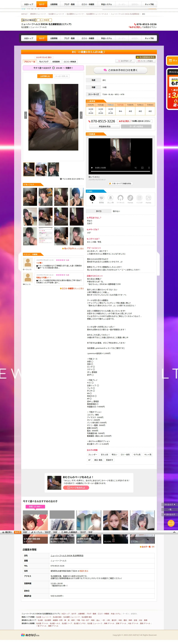Unmute the posted video
This screenshot has height=644, width=178.
[x=136, y=168]
